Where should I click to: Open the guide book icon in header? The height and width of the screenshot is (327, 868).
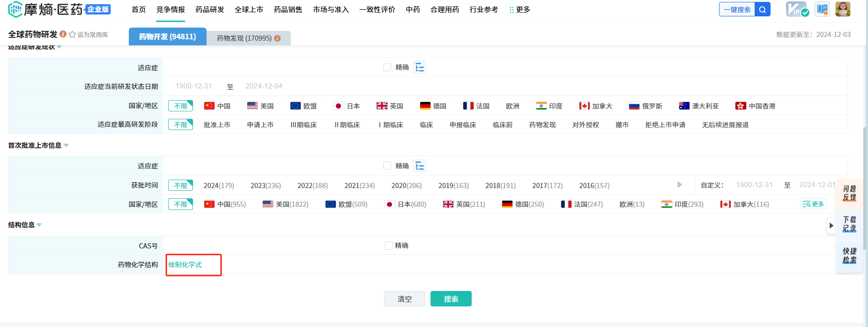pos(822,9)
